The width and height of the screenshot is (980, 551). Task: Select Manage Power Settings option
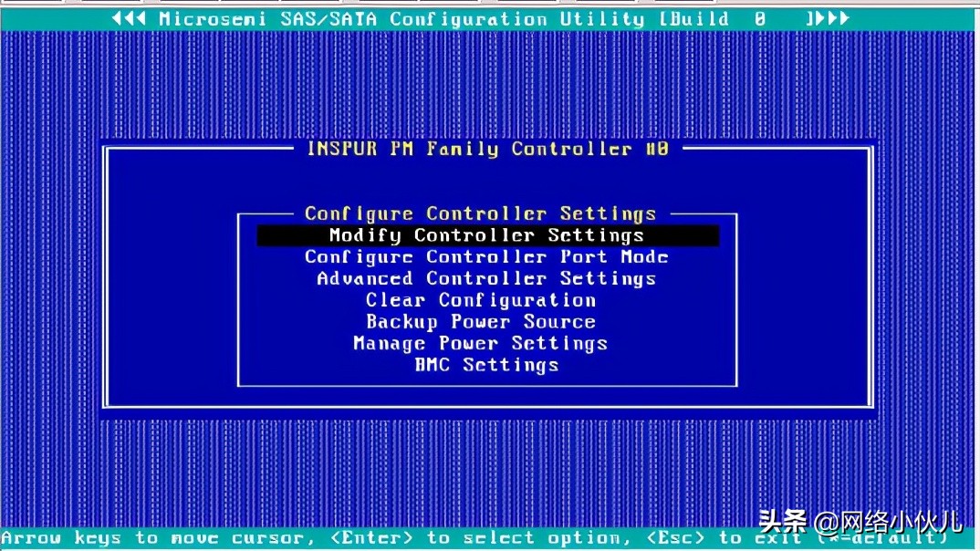[x=480, y=344]
